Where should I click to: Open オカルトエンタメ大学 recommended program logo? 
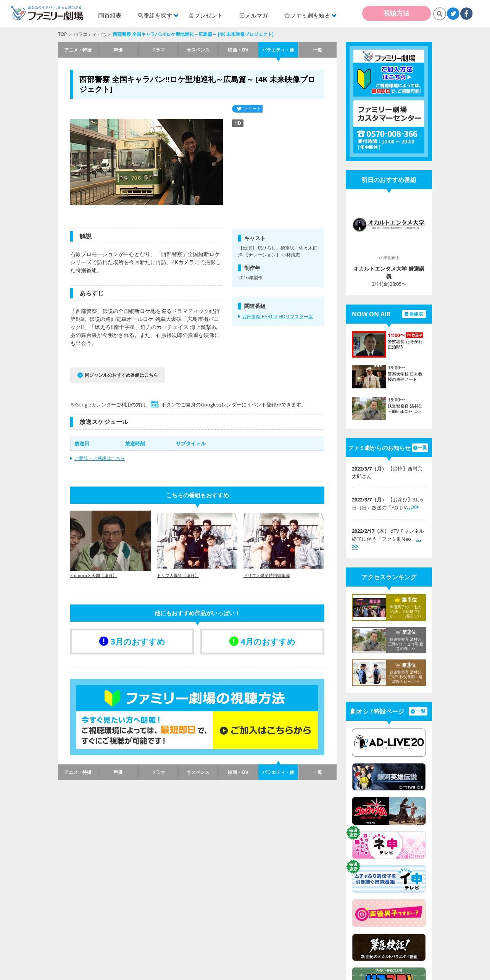tap(389, 224)
